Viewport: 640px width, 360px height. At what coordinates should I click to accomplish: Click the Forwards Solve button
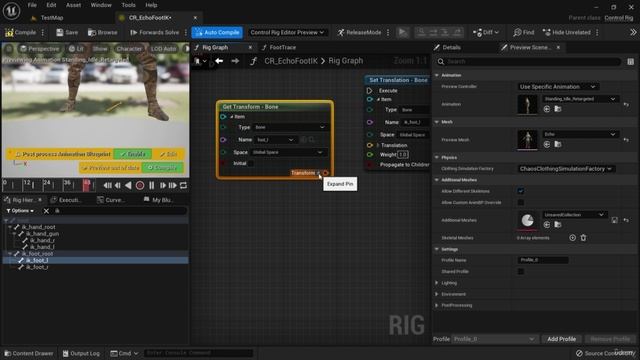pyautogui.click(x=154, y=32)
